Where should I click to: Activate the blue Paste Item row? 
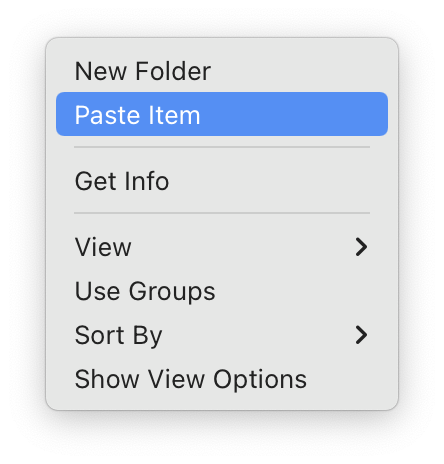point(222,114)
